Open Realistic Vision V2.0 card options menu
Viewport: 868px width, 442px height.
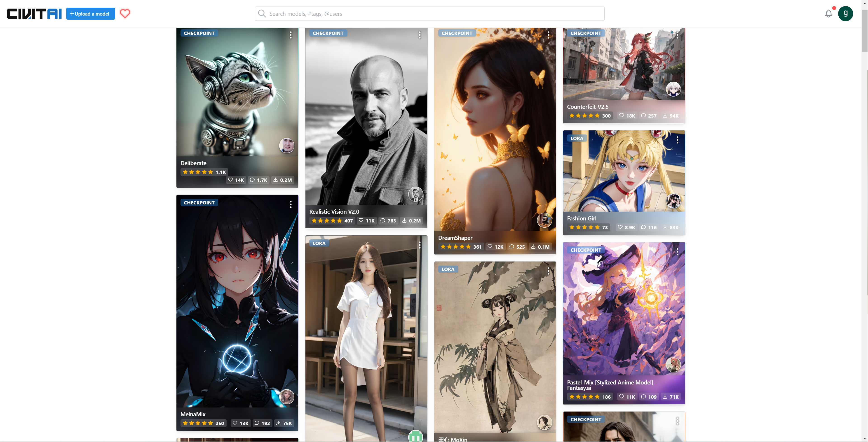(x=420, y=35)
